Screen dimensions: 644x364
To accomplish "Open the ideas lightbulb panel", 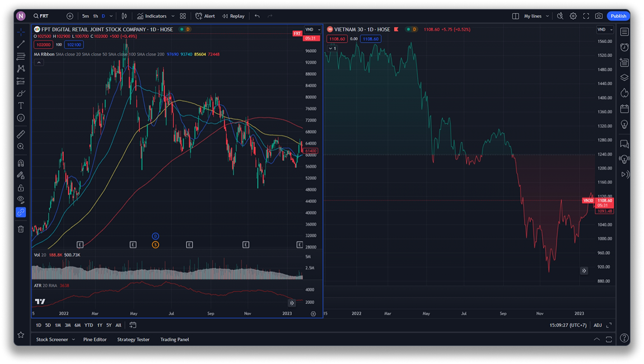I will [x=624, y=124].
